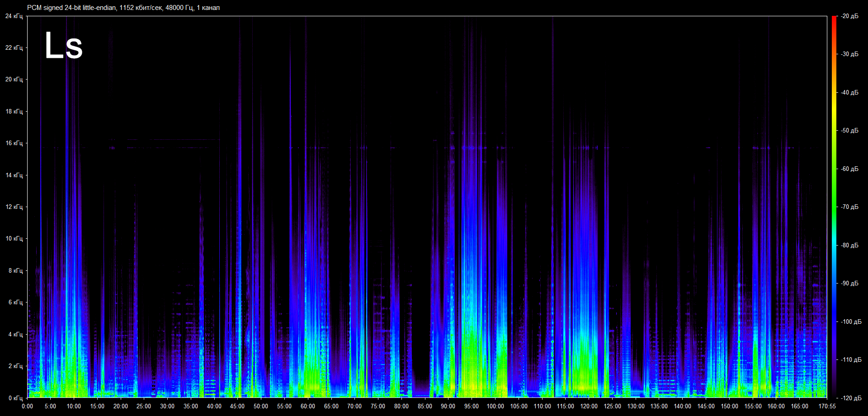The height and width of the screenshot is (416, 868).
Task: Select the 30:00 mark on the time axis
Action: 167,406
